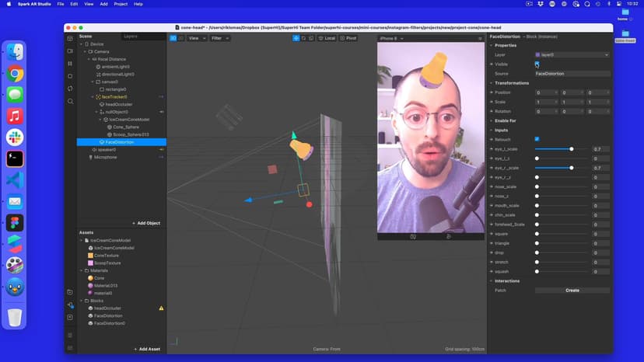Select Scoop_Sphere.013 in the Scene tree
644x362 pixels.
click(131, 134)
